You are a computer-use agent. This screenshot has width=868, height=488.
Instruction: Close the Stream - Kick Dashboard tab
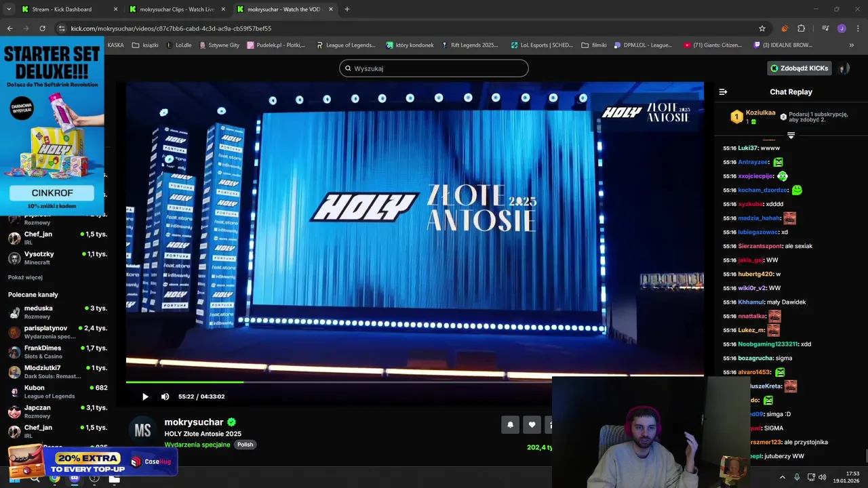(115, 9)
